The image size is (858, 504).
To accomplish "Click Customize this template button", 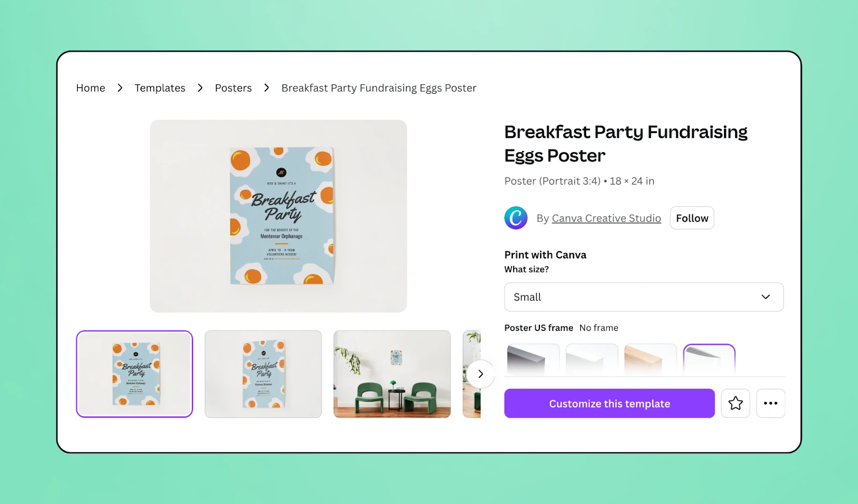I will (609, 403).
